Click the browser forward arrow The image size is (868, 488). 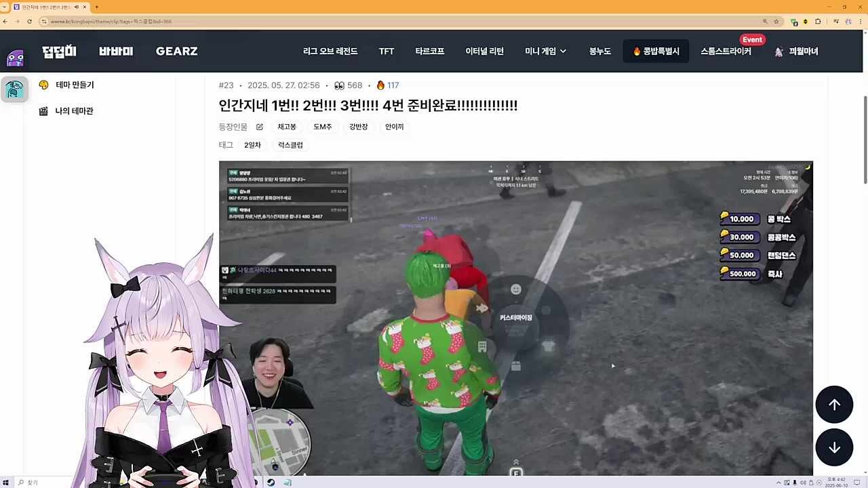click(17, 22)
